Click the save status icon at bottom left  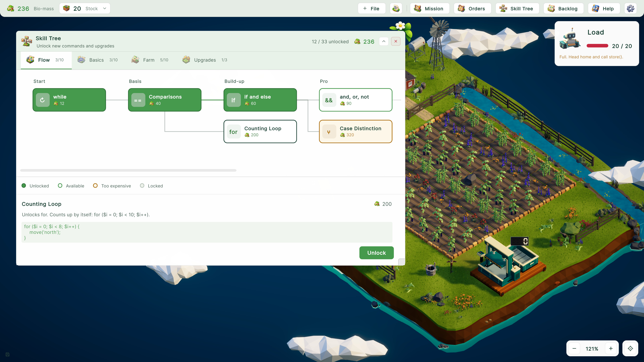coord(8,354)
